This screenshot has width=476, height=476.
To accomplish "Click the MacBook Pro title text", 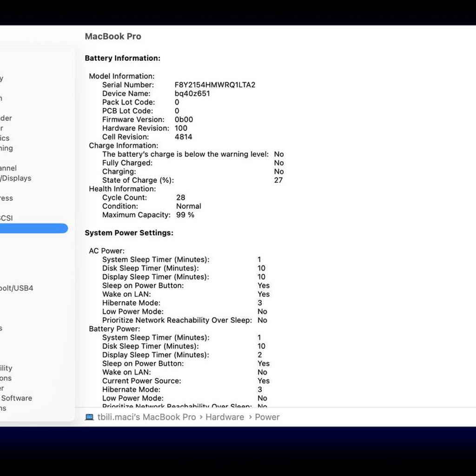I will pyautogui.click(x=113, y=36).
